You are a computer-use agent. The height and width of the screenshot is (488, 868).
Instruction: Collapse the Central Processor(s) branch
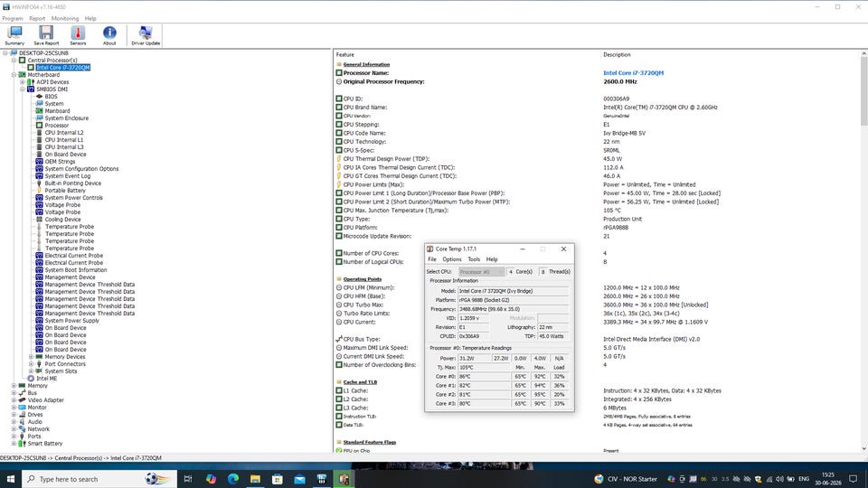pyautogui.click(x=14, y=61)
